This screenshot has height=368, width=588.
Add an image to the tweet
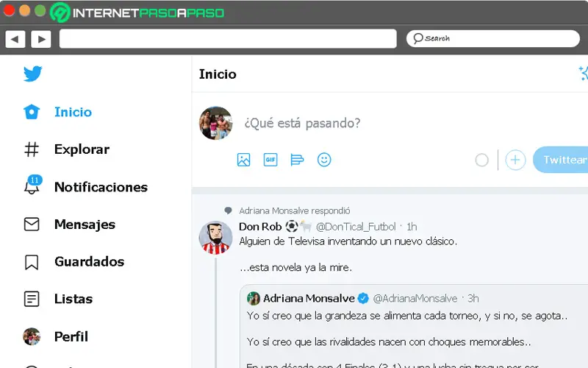[244, 160]
